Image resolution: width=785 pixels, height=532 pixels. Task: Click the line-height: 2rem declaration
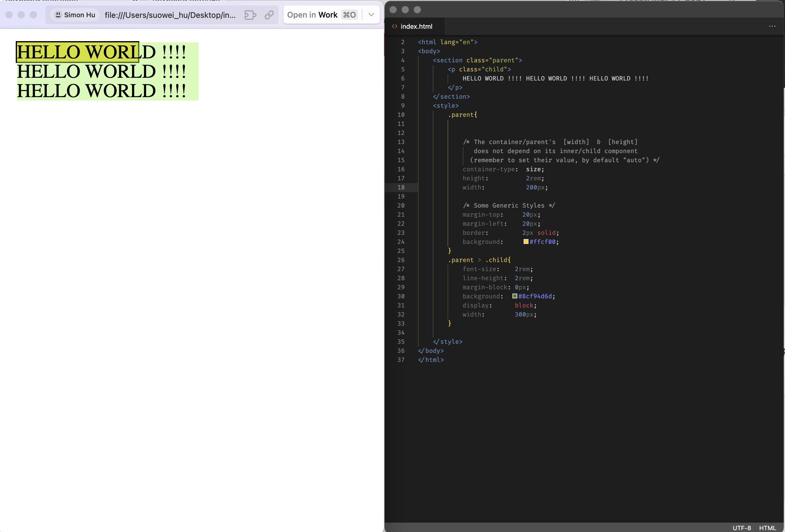click(x=498, y=278)
